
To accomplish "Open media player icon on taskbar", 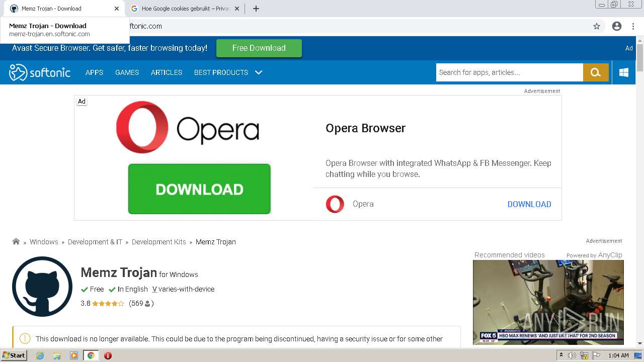I will pyautogui.click(x=74, y=355).
